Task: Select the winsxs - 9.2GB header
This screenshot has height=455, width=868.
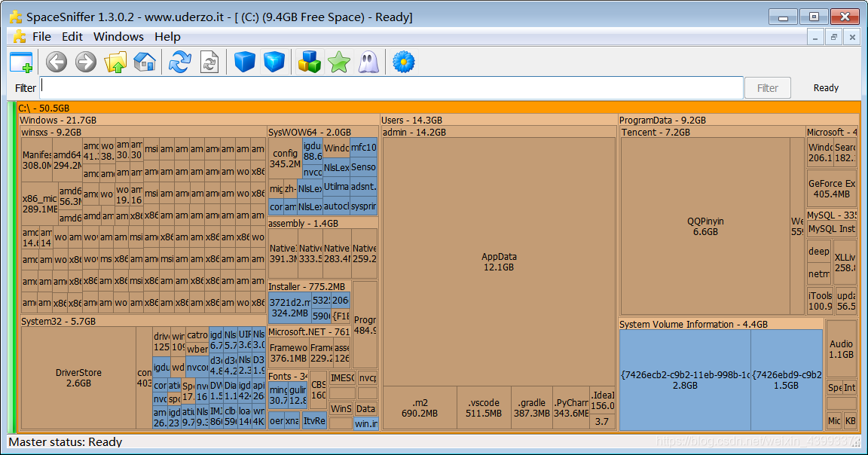Action: (143, 133)
